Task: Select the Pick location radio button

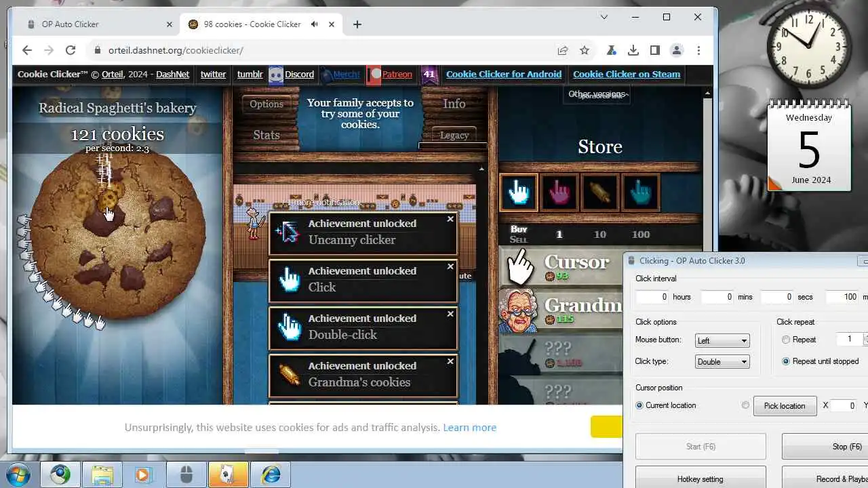Action: (745, 405)
